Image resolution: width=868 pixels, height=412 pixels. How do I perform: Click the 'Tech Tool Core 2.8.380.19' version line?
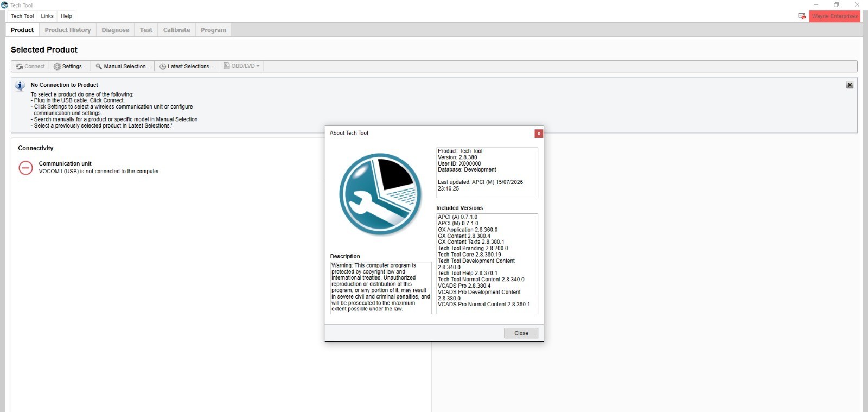[x=469, y=255]
